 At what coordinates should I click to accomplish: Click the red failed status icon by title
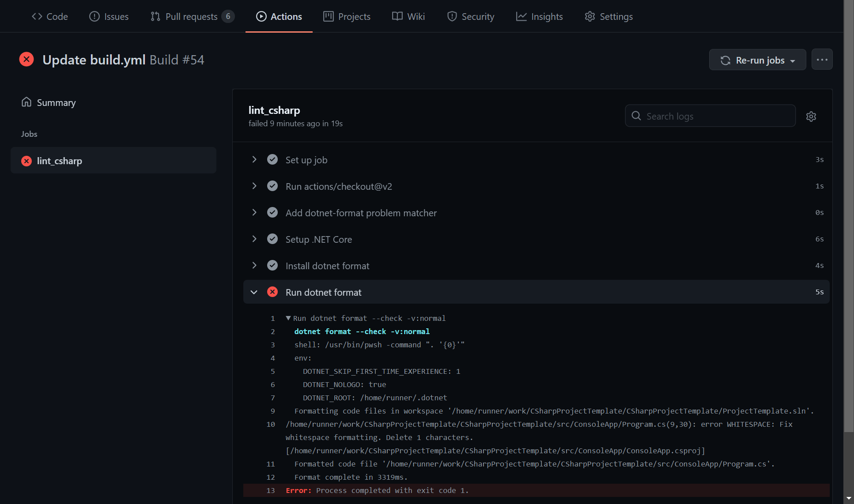(26, 60)
